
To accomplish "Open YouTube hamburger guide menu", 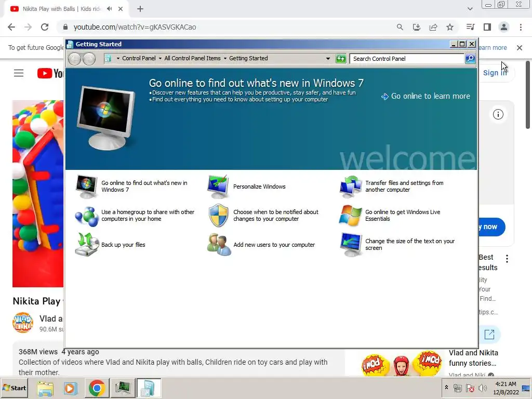I will point(19,73).
